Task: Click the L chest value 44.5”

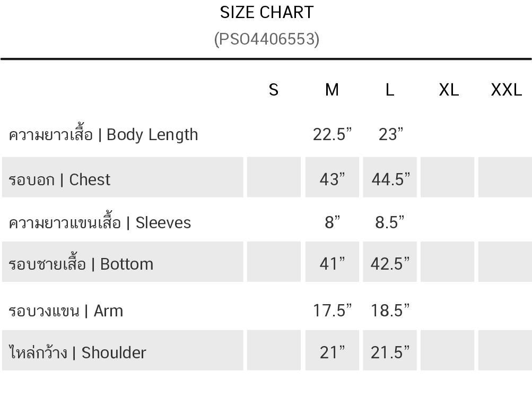Action: 390,179
